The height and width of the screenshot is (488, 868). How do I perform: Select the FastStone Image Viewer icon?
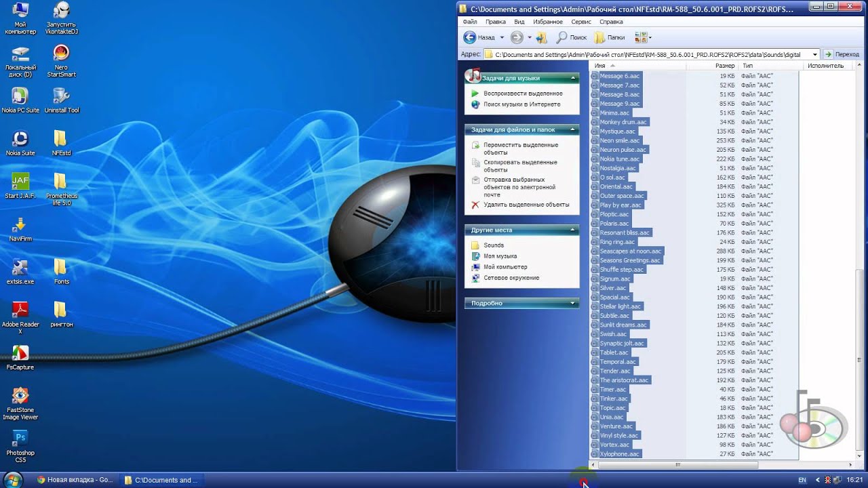coord(20,404)
